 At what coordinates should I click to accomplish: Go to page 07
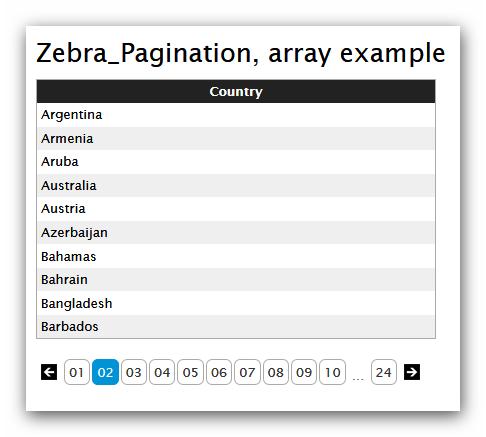247,372
